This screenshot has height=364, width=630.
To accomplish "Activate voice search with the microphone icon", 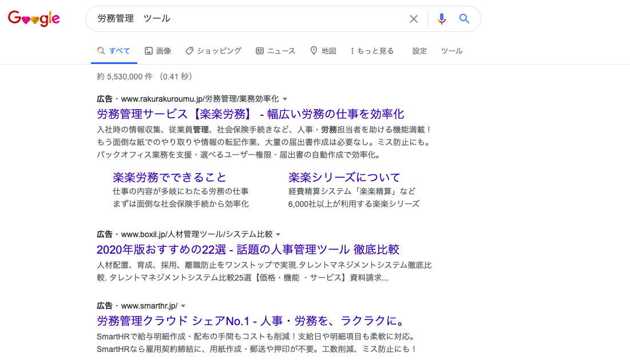I will pyautogui.click(x=441, y=18).
